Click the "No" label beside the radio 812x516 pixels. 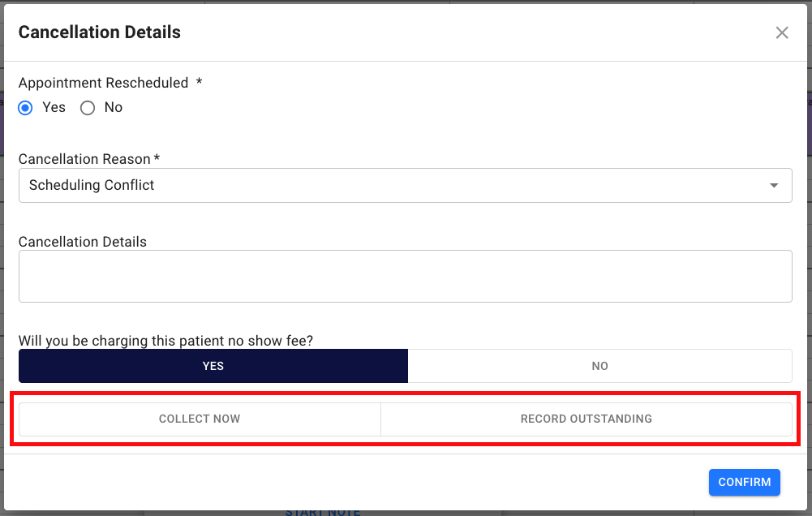coord(114,108)
